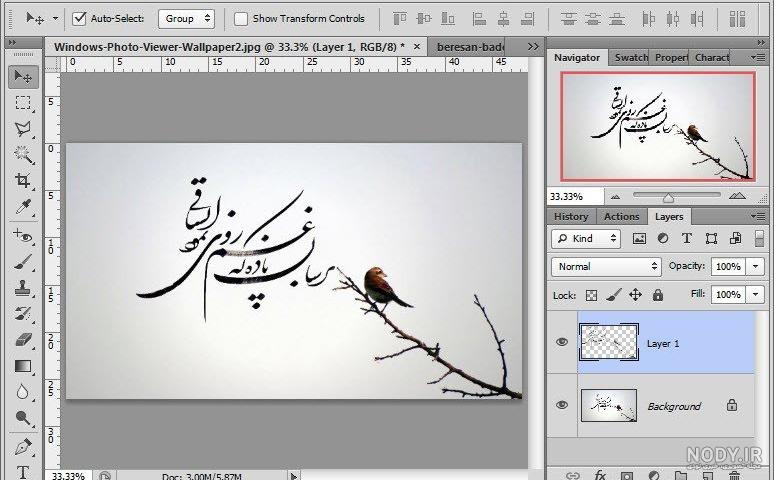Select the Dodge tool
This screenshot has height=480, width=774.
[x=23, y=418]
